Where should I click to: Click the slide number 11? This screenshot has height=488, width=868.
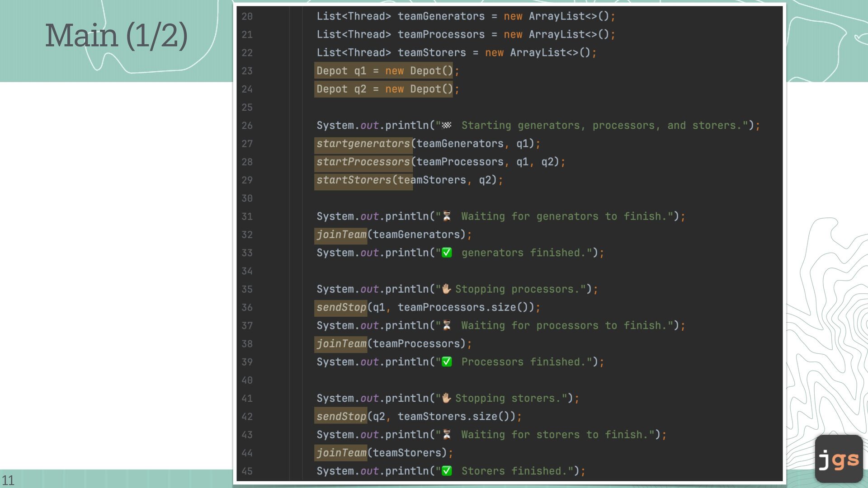click(8, 480)
